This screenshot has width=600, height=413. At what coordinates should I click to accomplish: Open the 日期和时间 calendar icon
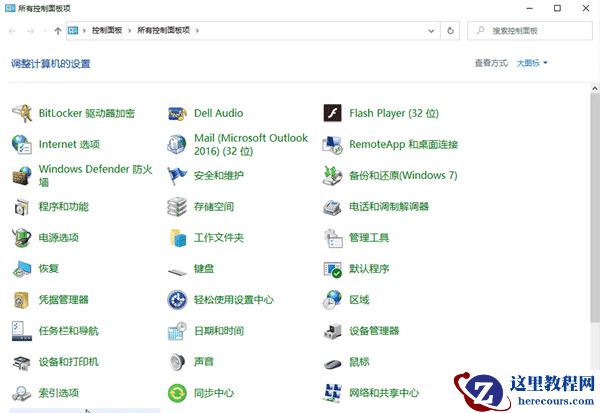(x=177, y=331)
